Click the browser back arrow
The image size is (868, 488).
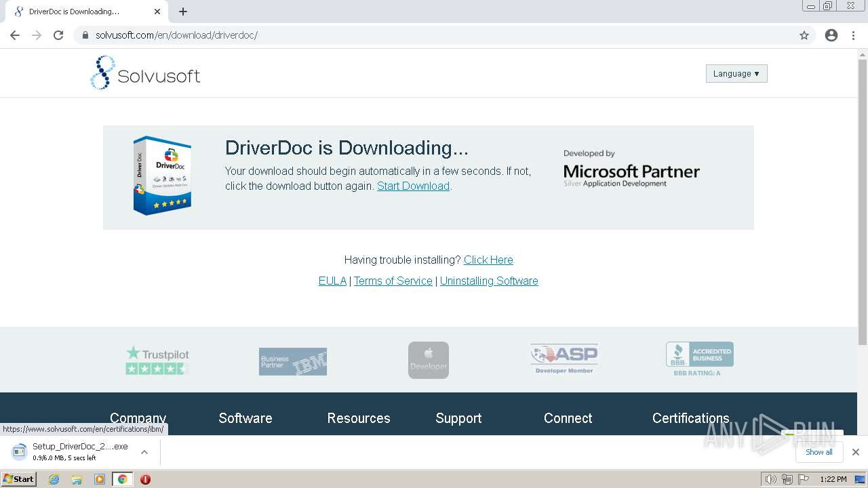[x=15, y=35]
